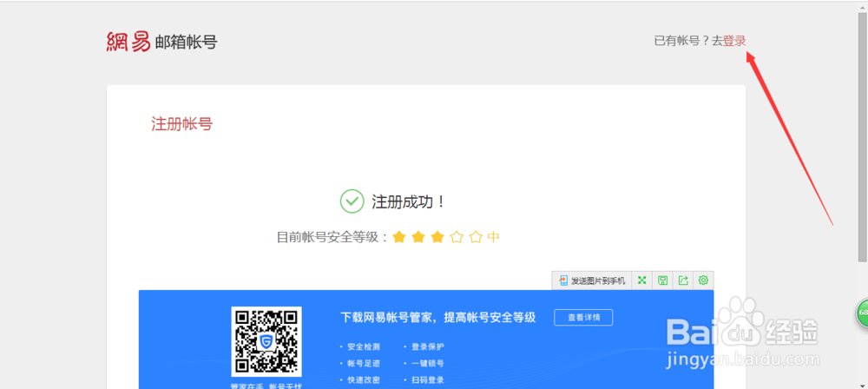
Task: Click the 注册帐号 heading text
Action: 182,123
